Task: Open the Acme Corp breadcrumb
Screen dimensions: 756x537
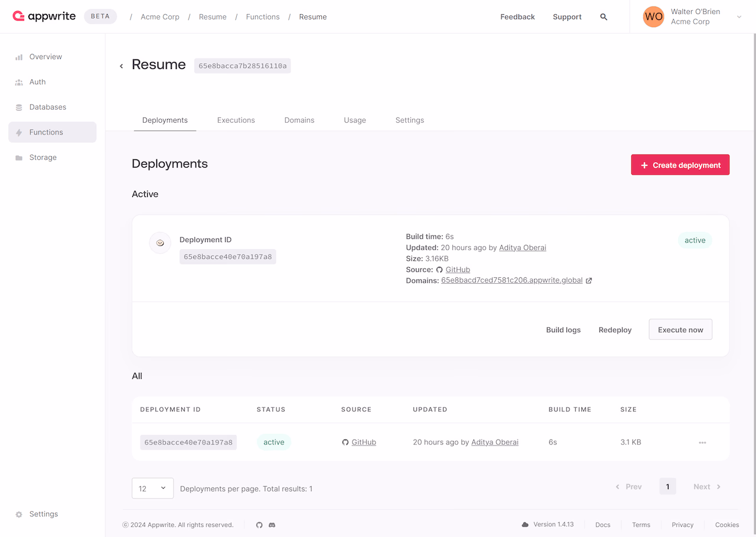Action: coord(160,17)
